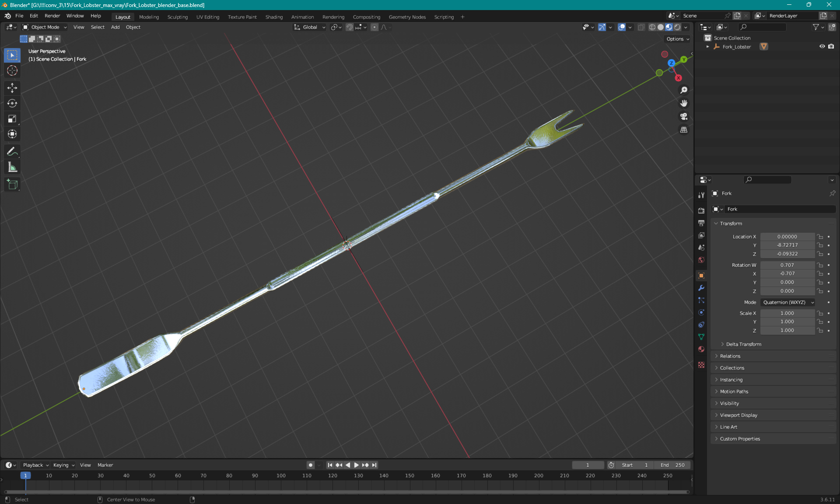Open the Object Mode dropdown
Image resolution: width=840 pixels, height=504 pixels.
45,27
